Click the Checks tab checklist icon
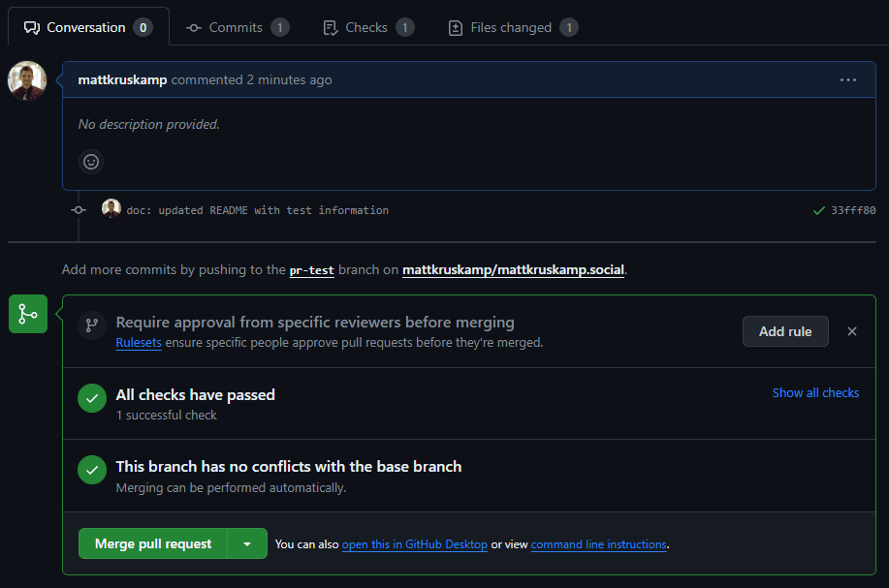The width and height of the screenshot is (889, 588). [331, 28]
